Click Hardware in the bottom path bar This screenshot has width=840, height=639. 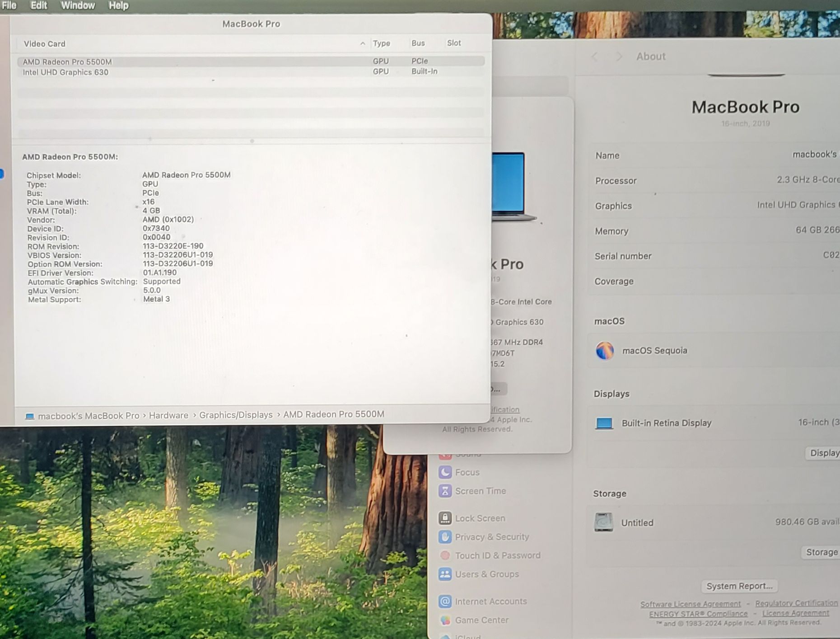(x=168, y=415)
